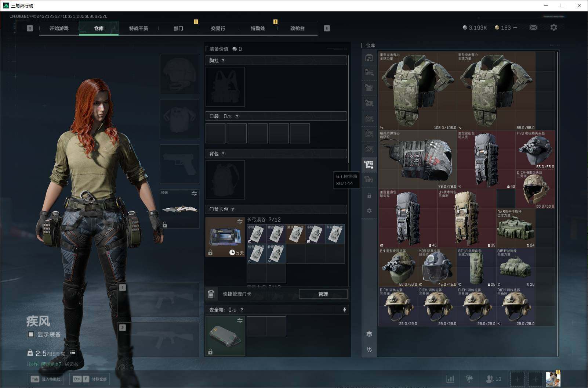The image size is (588, 388).
Task: Select GN 重型夜视头盔 item
Action: (x=398, y=267)
